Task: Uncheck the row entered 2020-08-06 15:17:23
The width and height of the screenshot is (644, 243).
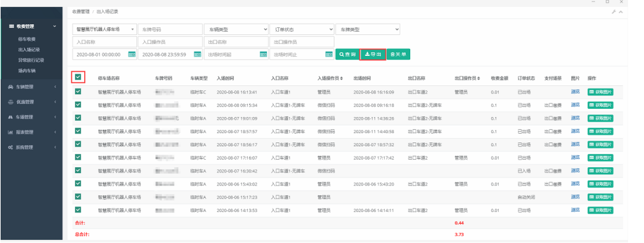Action: click(78, 197)
